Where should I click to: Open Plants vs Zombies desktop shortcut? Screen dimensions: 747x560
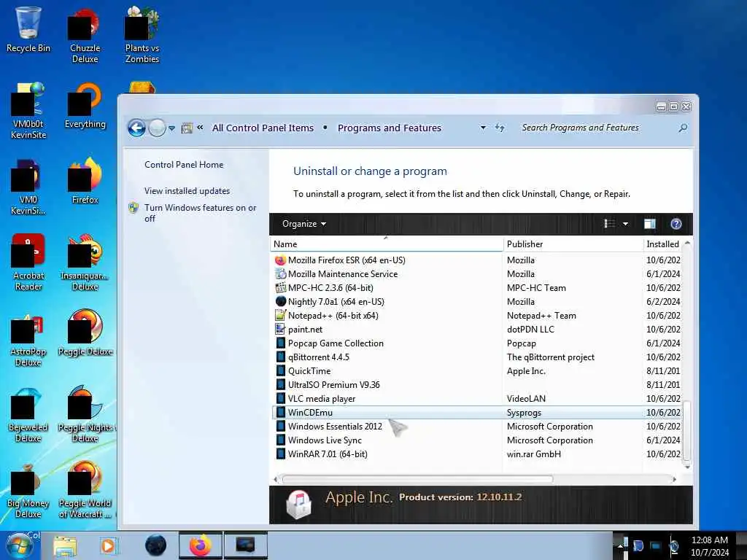pos(142,36)
